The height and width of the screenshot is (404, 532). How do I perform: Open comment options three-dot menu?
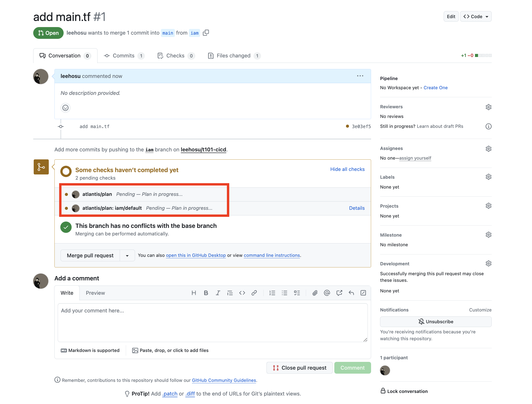[360, 76]
